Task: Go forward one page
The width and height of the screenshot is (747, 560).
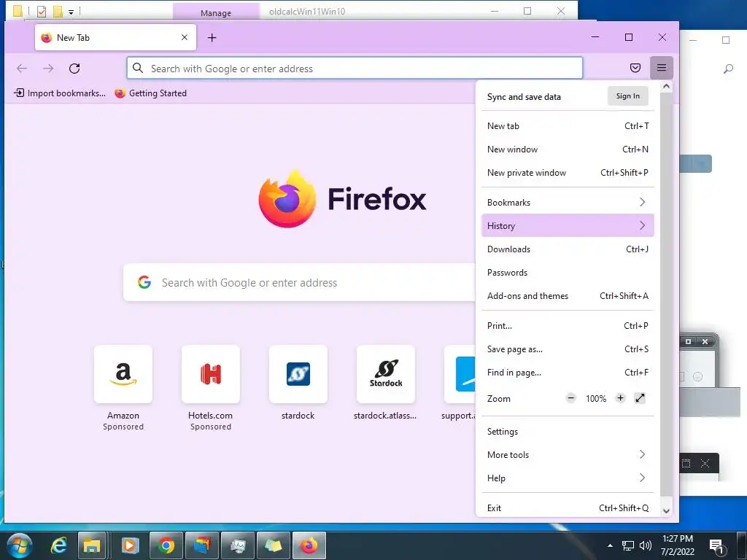Action: [48, 68]
